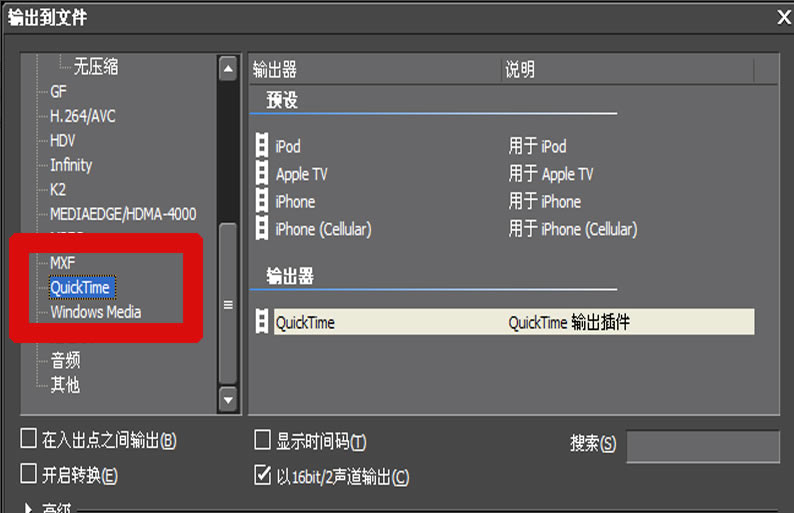Uncheck 以16bit/2声道输出 option

click(263, 475)
